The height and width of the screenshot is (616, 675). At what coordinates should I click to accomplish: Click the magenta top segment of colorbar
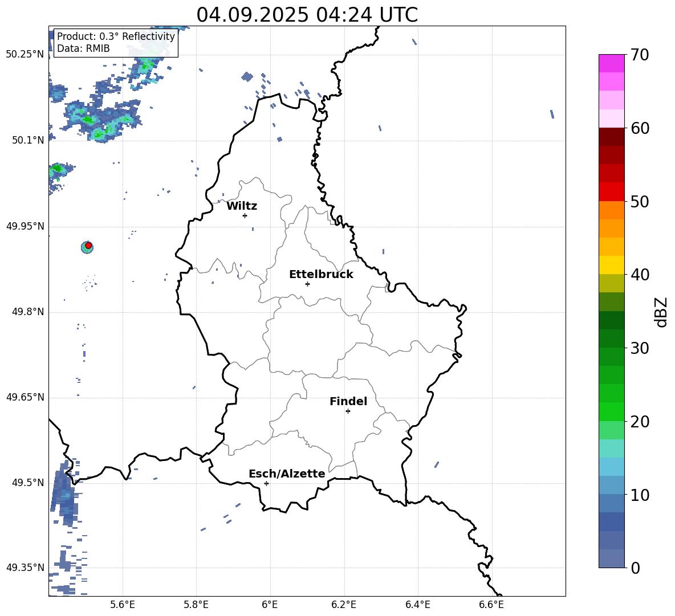(611, 64)
